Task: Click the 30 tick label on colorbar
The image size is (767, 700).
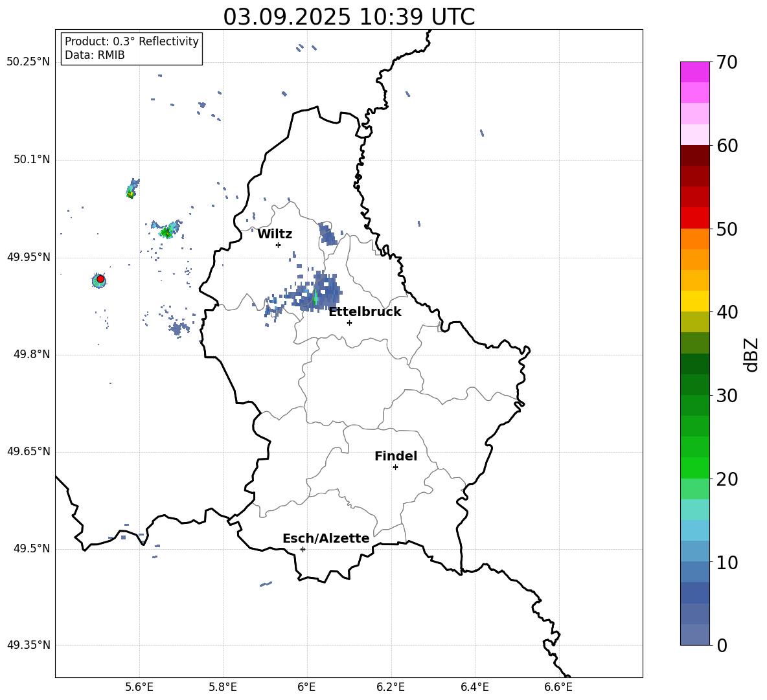Action: tap(727, 396)
